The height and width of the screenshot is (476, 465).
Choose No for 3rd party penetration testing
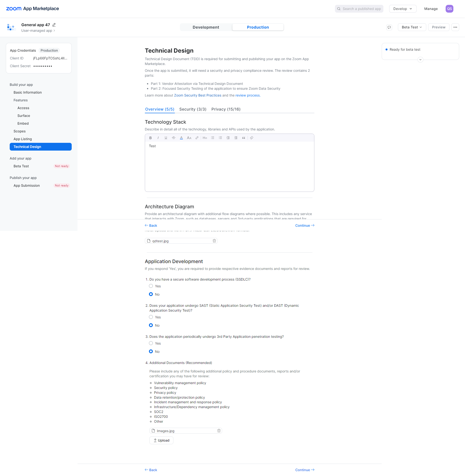pos(151,351)
